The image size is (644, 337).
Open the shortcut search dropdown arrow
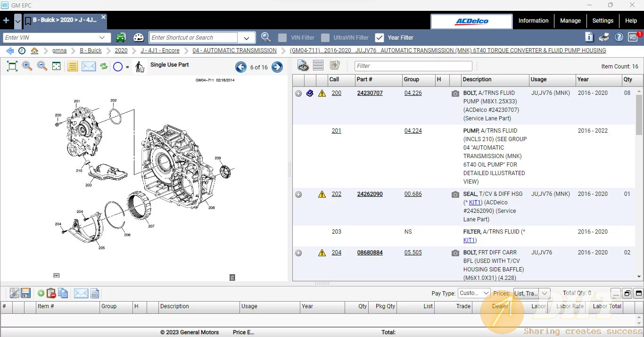click(246, 38)
